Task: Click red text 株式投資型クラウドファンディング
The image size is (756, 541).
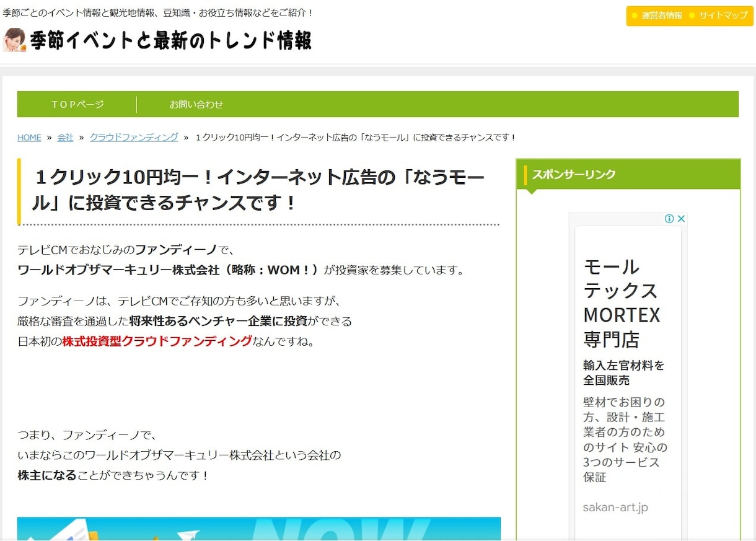Action: click(157, 341)
